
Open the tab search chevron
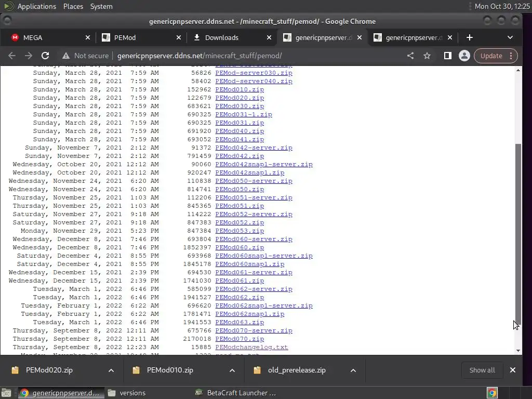pyautogui.click(x=510, y=37)
